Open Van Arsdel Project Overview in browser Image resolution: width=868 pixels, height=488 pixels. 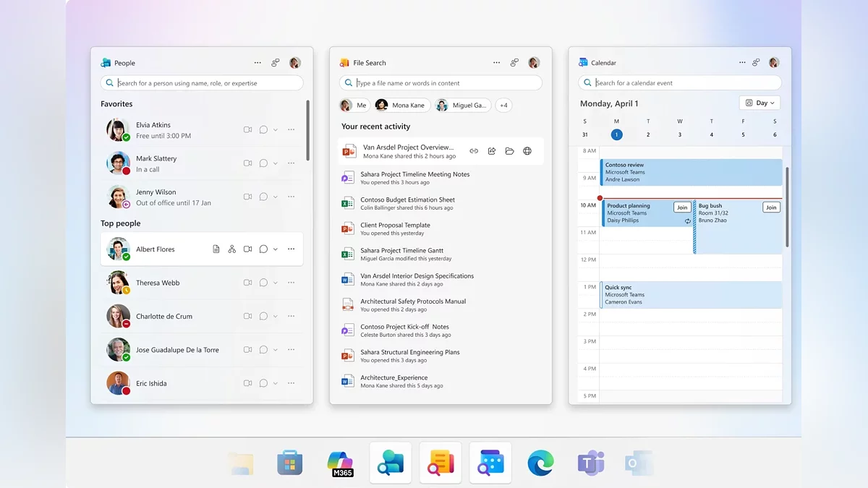tap(527, 151)
